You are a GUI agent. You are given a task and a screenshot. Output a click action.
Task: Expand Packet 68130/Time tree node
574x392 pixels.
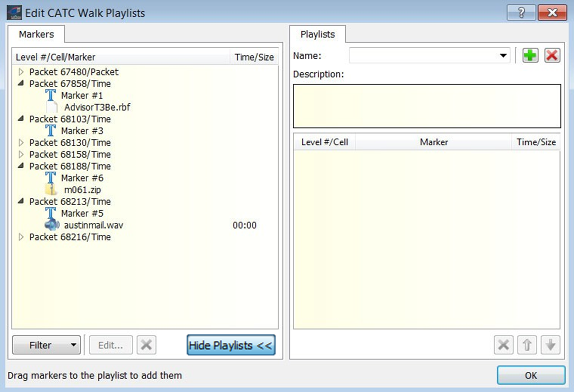tap(21, 143)
